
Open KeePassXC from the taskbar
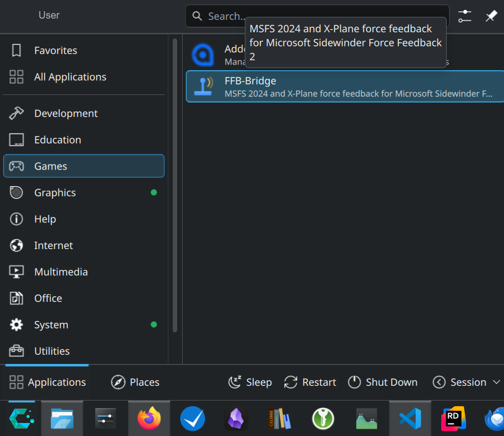323,419
